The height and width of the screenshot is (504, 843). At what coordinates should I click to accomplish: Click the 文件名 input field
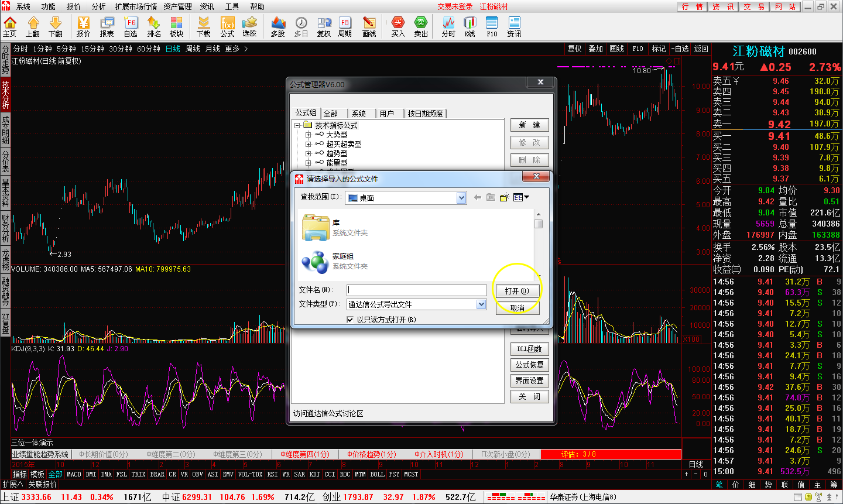coord(417,290)
